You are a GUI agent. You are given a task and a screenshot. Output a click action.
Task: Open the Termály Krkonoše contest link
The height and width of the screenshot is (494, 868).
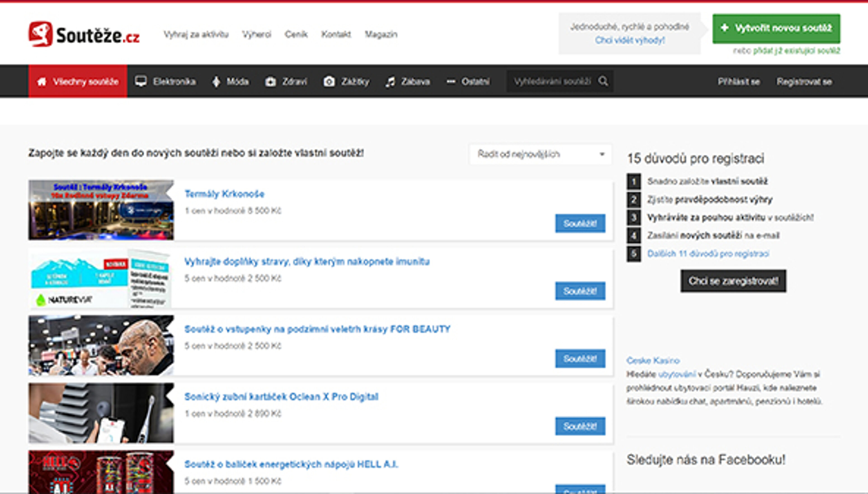tap(224, 194)
